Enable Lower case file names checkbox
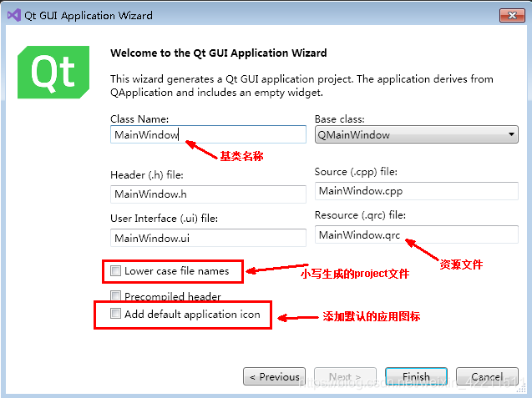The height and width of the screenshot is (398, 532). (115, 270)
